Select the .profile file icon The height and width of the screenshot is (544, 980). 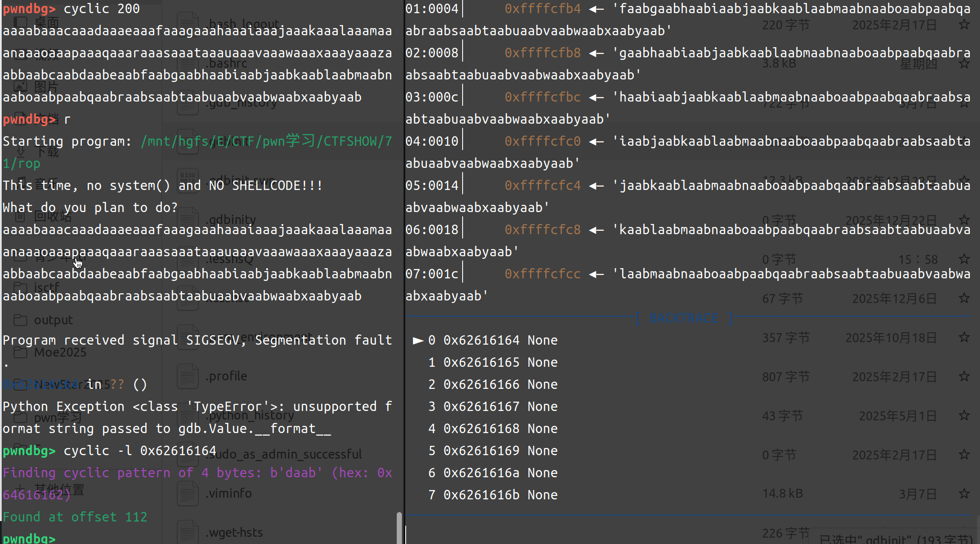(x=187, y=376)
